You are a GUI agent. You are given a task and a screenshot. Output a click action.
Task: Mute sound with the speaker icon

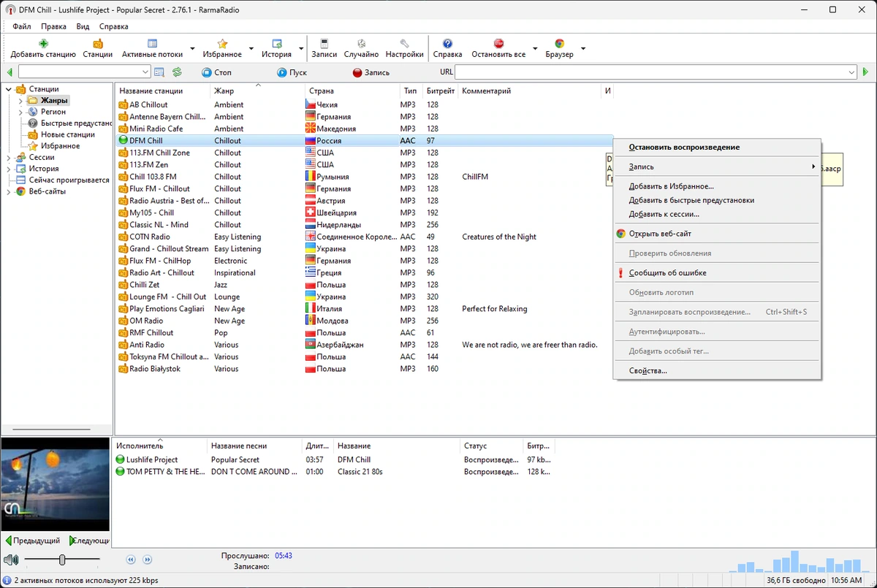pos(11,560)
